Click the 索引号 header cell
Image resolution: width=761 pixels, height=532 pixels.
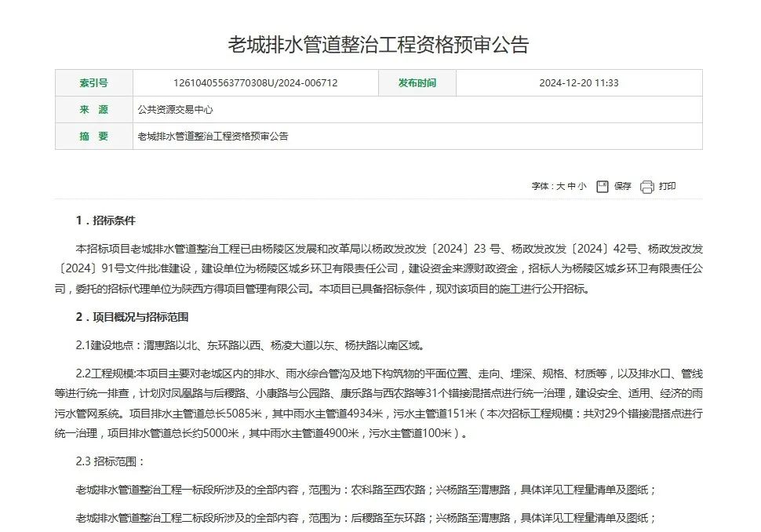[93, 83]
